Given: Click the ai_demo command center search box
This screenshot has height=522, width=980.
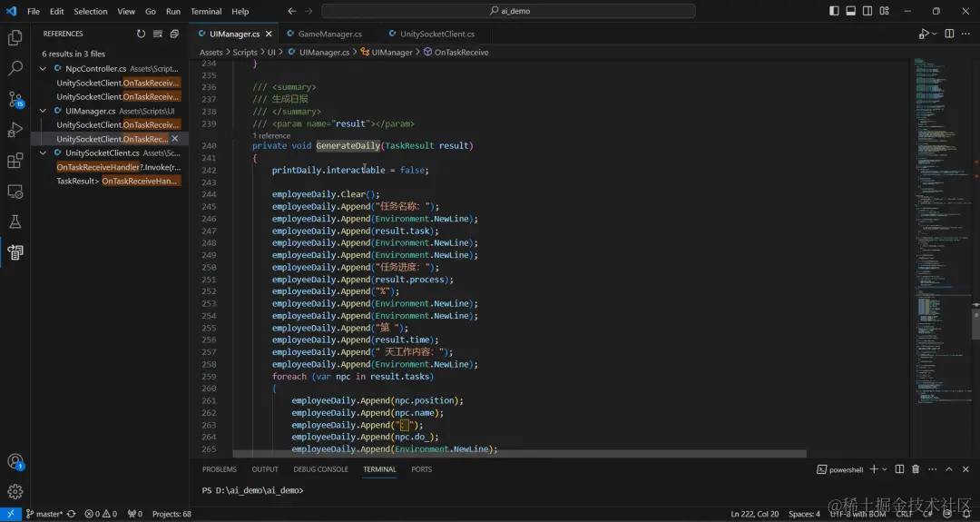Looking at the screenshot, I should pos(508,11).
